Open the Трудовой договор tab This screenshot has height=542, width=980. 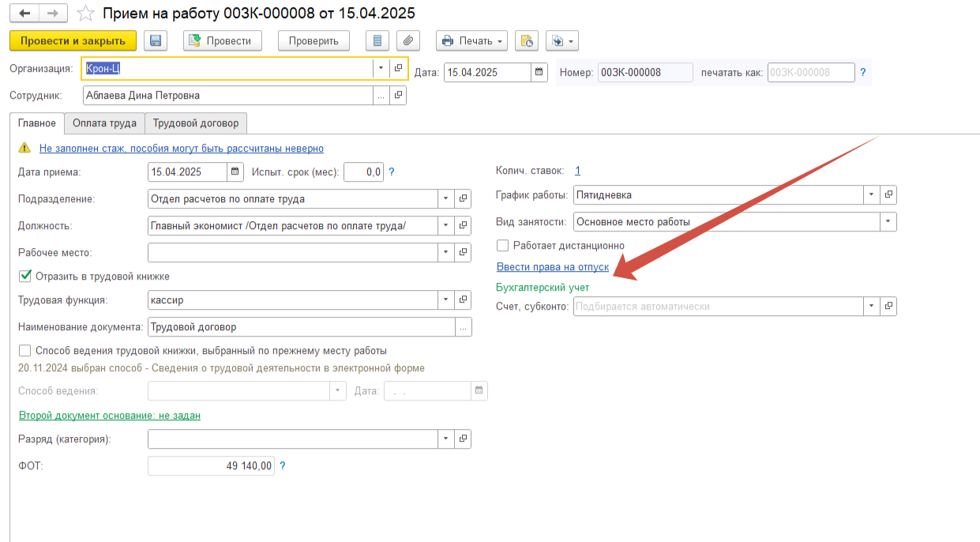click(x=196, y=123)
